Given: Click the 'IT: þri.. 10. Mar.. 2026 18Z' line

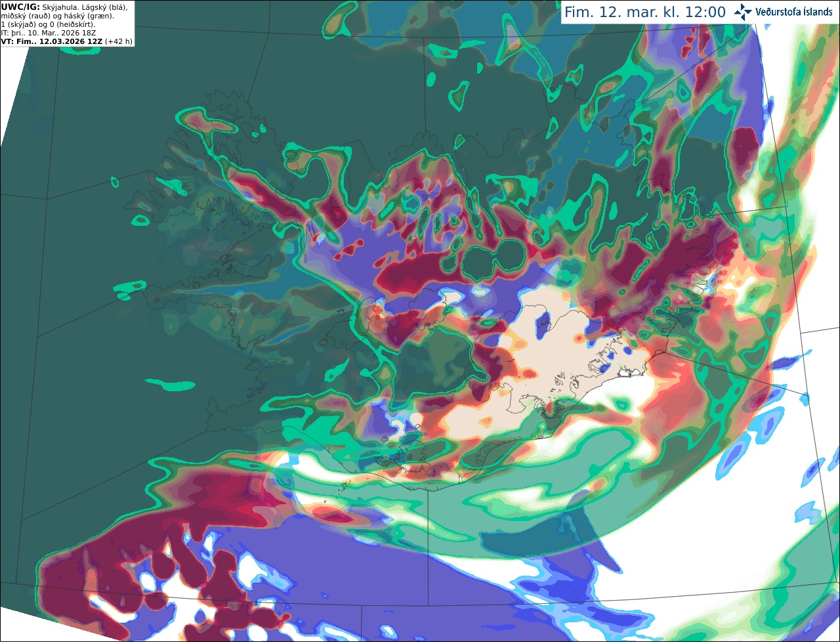Looking at the screenshot, I should click(x=49, y=32).
